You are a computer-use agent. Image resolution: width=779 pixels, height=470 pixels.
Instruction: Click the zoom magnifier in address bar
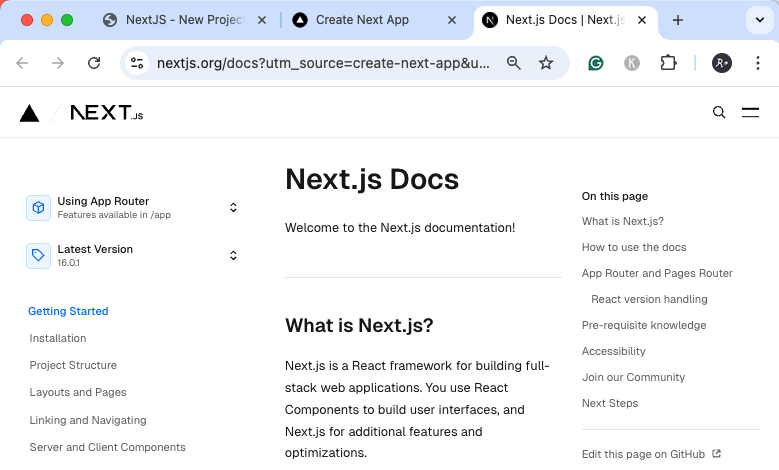[x=514, y=63]
